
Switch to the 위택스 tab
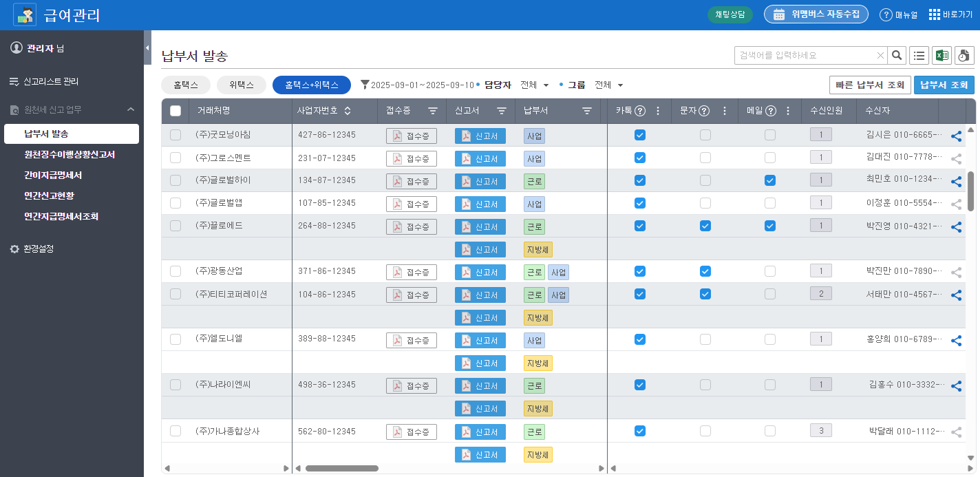click(x=242, y=85)
